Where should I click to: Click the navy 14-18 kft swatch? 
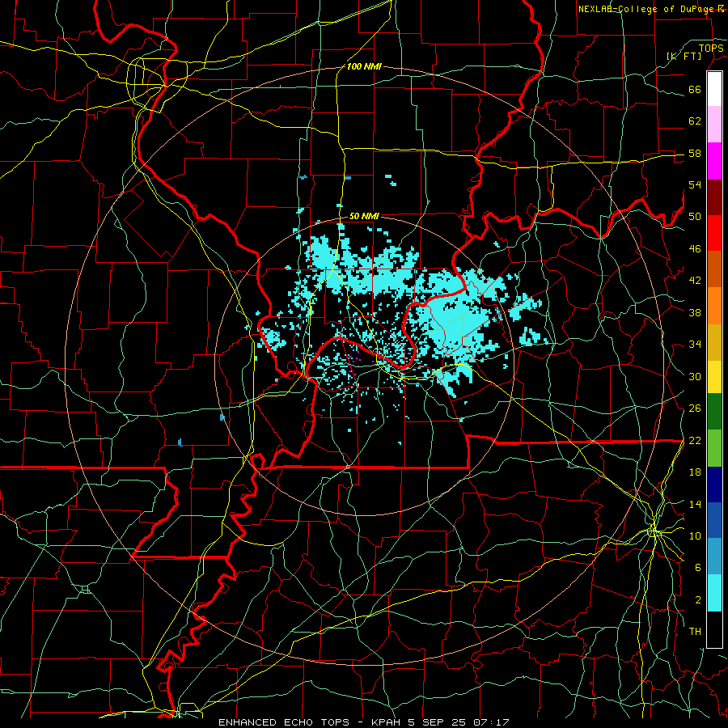tap(714, 485)
